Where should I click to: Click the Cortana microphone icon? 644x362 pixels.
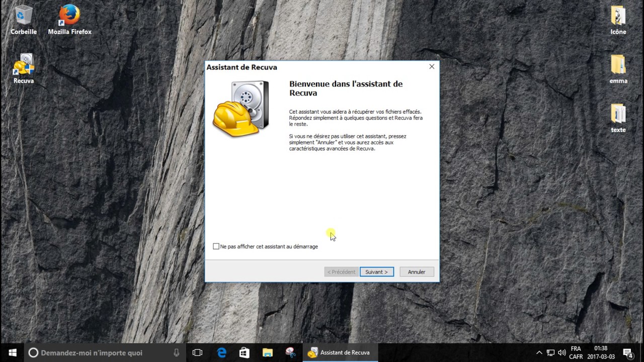pyautogui.click(x=177, y=352)
